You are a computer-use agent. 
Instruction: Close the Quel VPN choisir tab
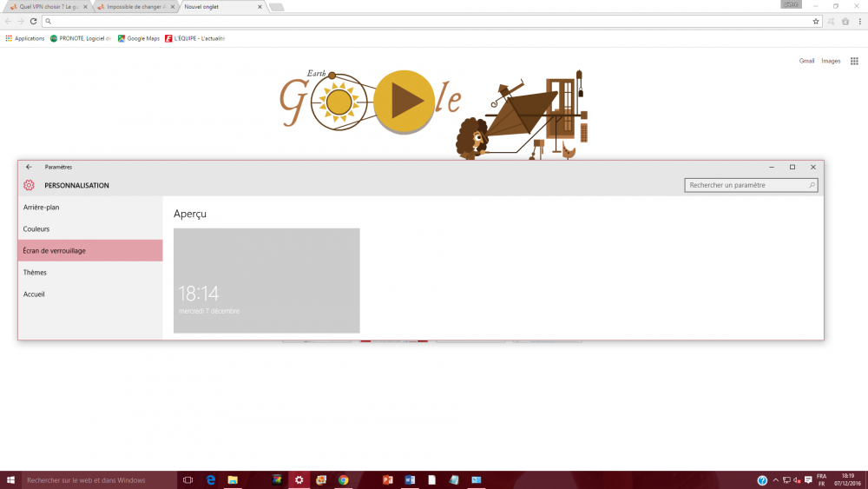click(85, 7)
